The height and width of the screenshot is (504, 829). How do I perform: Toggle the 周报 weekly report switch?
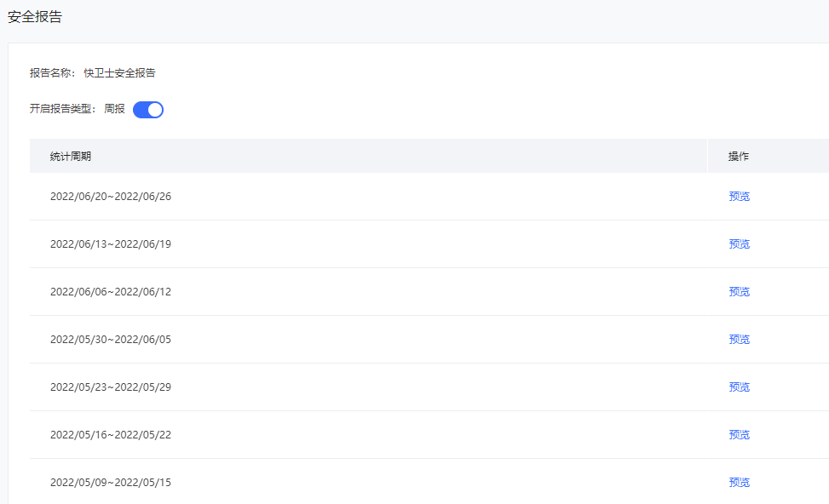point(148,110)
